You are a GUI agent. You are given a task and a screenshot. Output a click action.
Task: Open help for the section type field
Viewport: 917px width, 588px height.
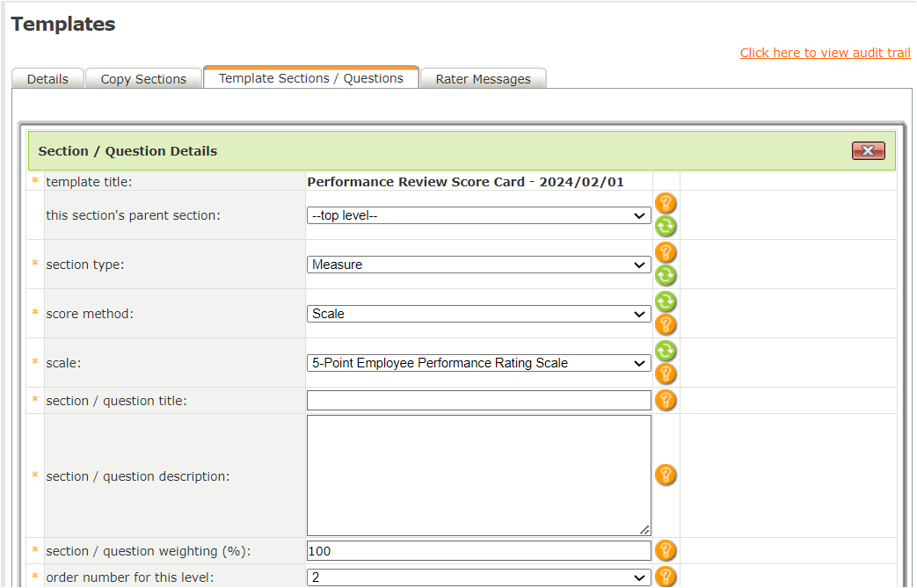(x=666, y=253)
